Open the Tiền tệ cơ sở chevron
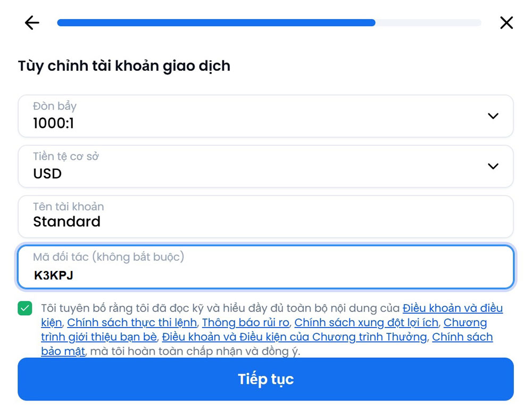The width and height of the screenshot is (532, 418). pyautogui.click(x=493, y=166)
